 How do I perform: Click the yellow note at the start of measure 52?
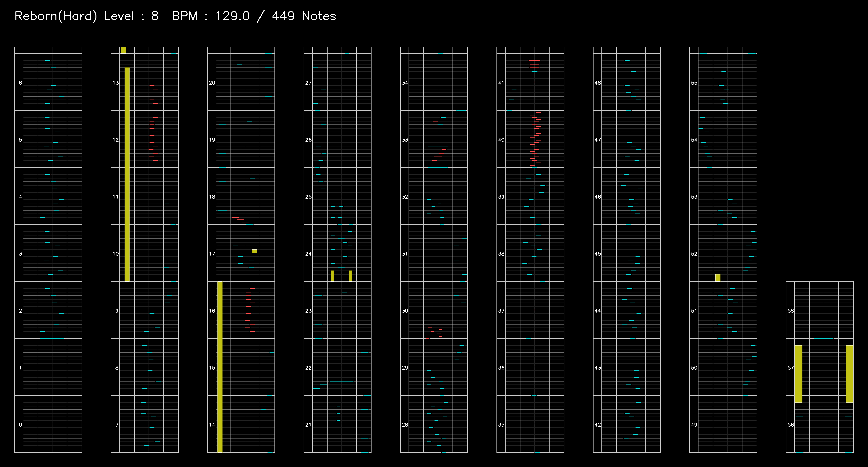click(718, 278)
